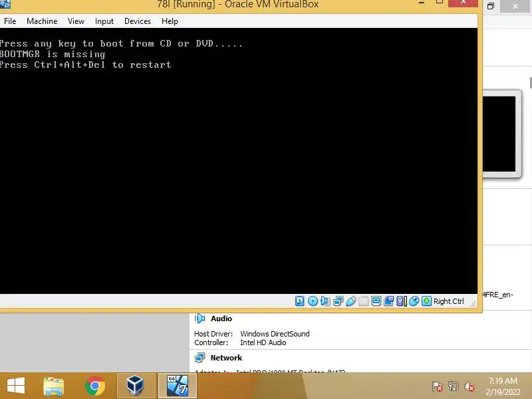Open the Action Center flag tray icon
Screen dimensions: 532x399
pos(438,386)
